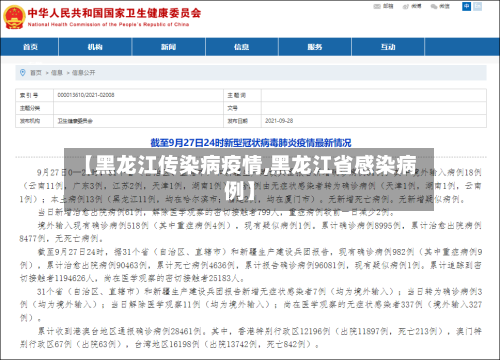Image resolution: width=500 pixels, height=360 pixels.
Task: Click the 索引号 label cell
Action: (34, 95)
